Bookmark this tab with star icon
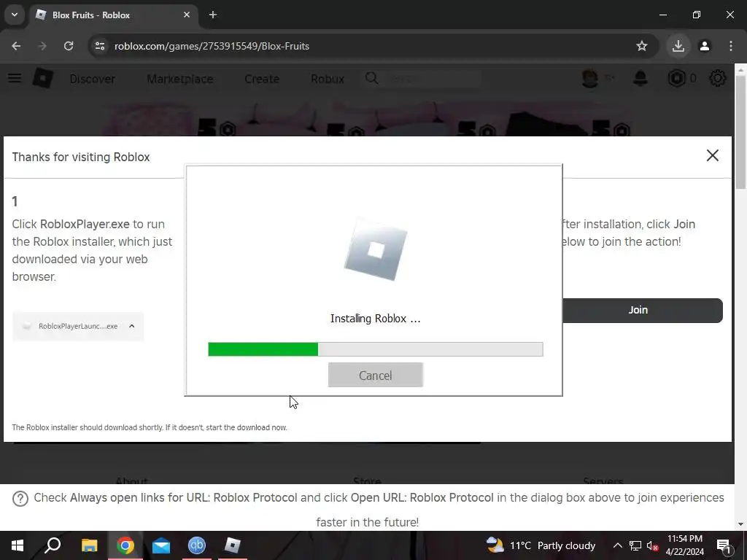Image resolution: width=747 pixels, height=560 pixels. click(x=642, y=46)
